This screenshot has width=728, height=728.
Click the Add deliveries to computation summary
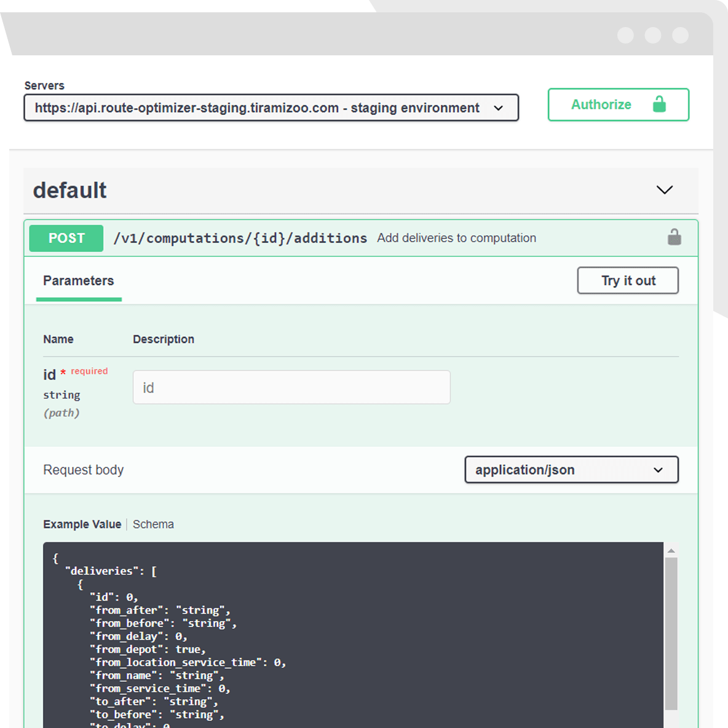456,239
